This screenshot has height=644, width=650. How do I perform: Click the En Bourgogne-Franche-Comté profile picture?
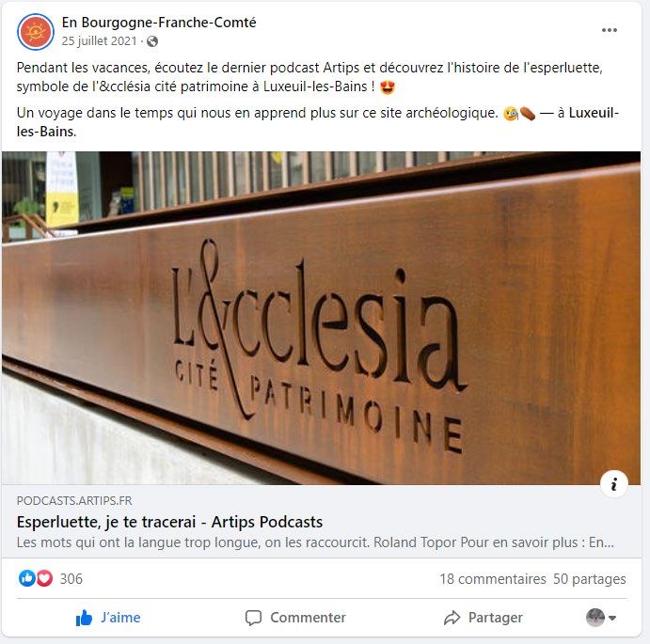36,32
